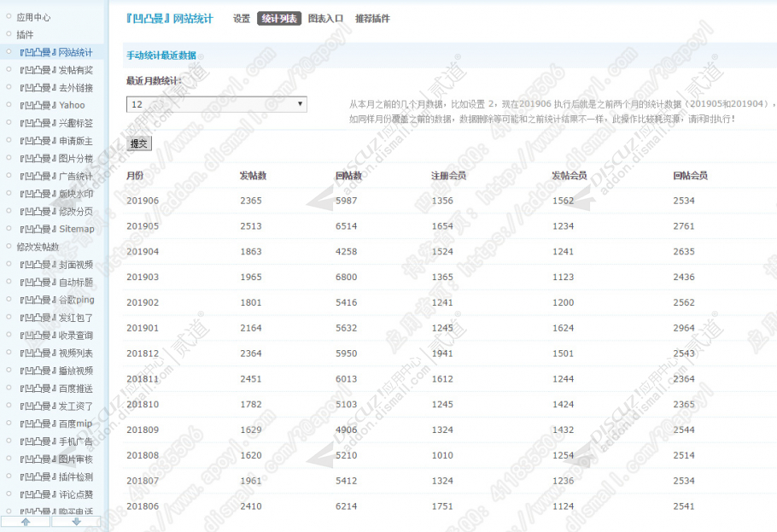Viewport: 777px width, 532px height.
Task: Click reply members 2964 in 201901 row
Action: pyautogui.click(x=684, y=328)
